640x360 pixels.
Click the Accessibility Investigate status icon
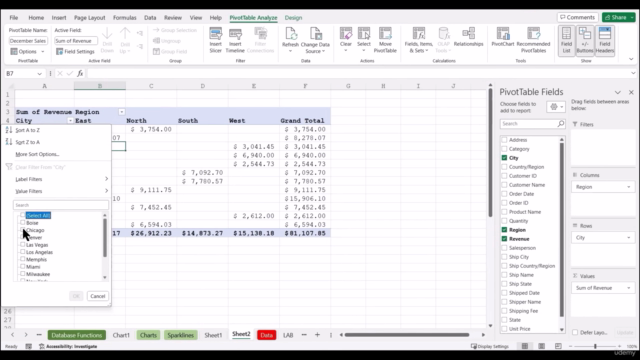pos(42,346)
